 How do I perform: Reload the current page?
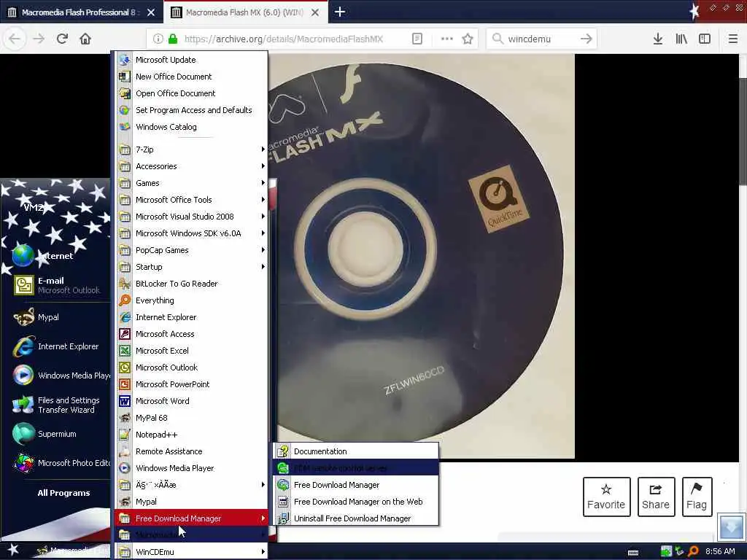62,39
